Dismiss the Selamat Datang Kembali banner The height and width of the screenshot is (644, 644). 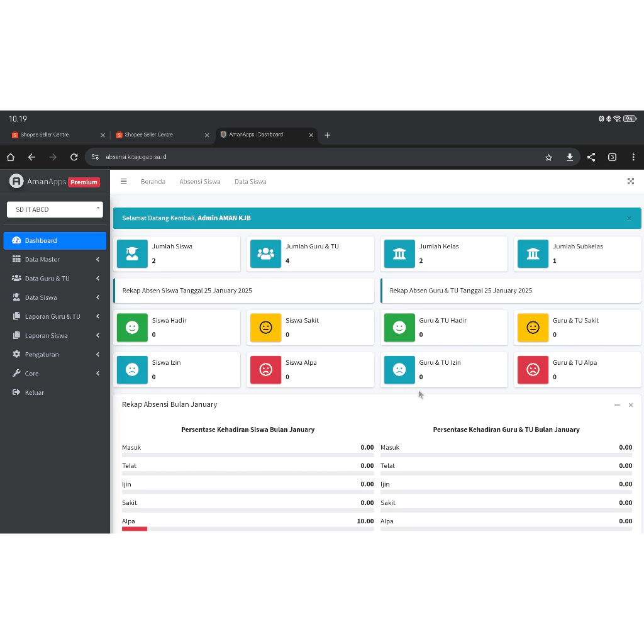click(x=629, y=218)
